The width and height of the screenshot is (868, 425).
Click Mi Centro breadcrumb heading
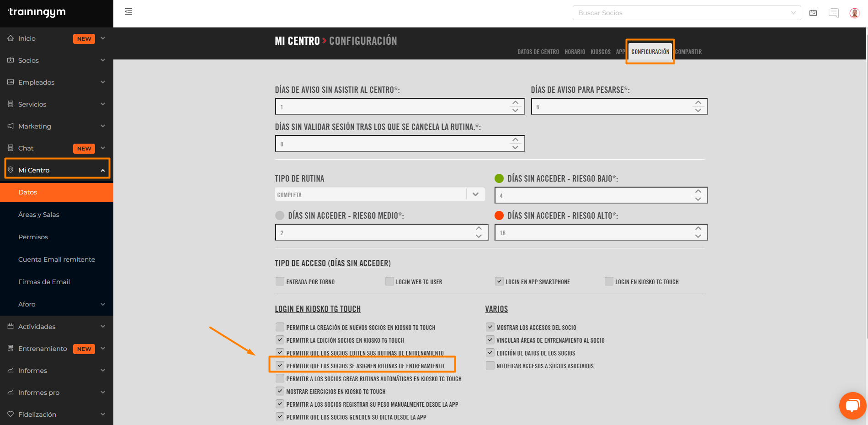[x=297, y=41]
